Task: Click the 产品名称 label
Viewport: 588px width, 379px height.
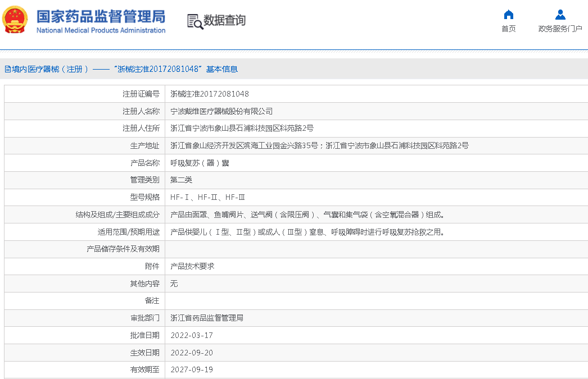Action: (x=144, y=163)
